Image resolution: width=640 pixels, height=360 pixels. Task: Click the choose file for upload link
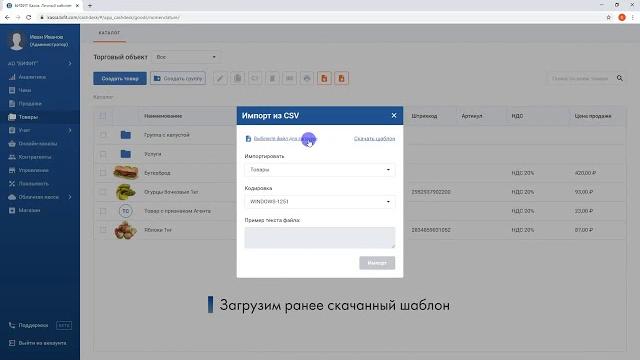(x=284, y=139)
